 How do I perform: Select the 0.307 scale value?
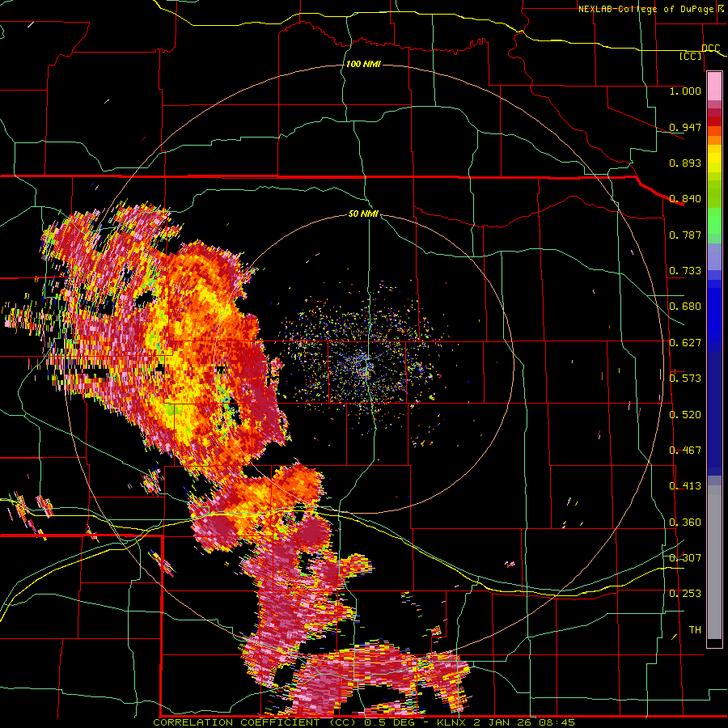click(x=685, y=558)
